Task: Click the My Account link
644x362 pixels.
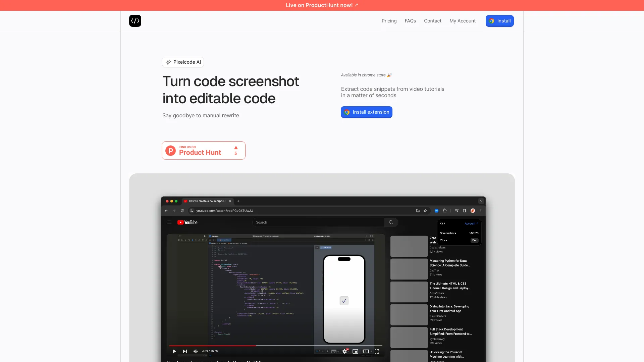Action: pyautogui.click(x=462, y=21)
